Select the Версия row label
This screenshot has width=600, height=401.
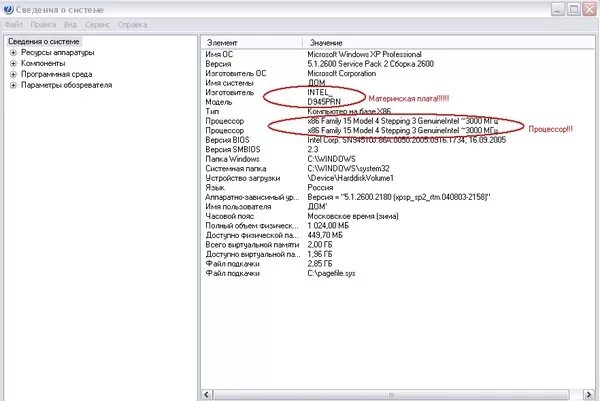(218, 64)
